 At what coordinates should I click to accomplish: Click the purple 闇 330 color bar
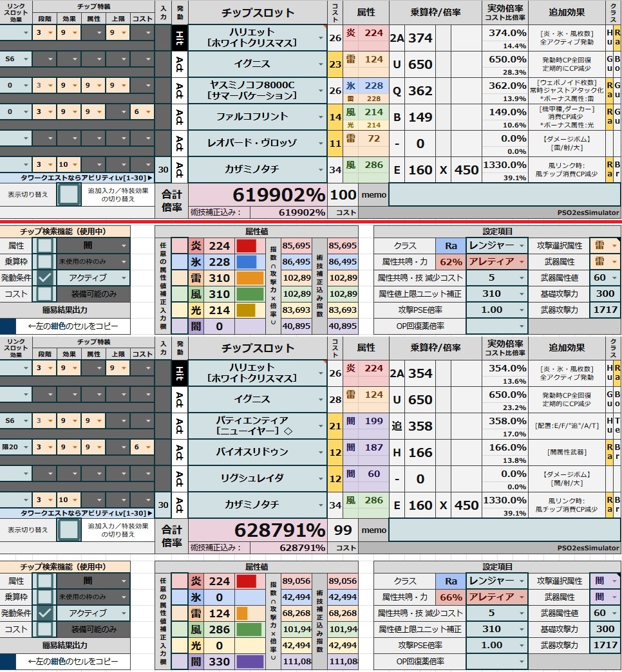(250, 662)
